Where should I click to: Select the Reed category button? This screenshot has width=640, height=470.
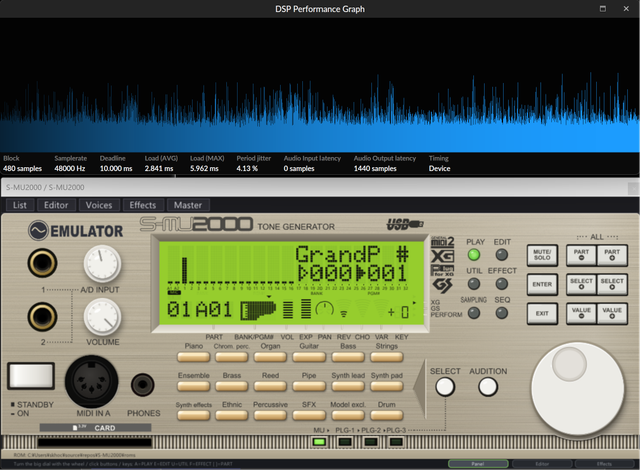point(270,386)
